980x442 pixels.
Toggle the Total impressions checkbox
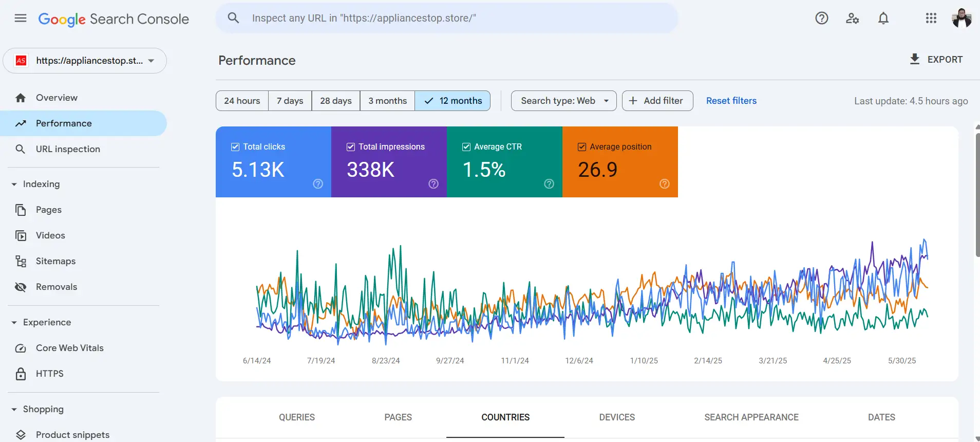click(351, 147)
